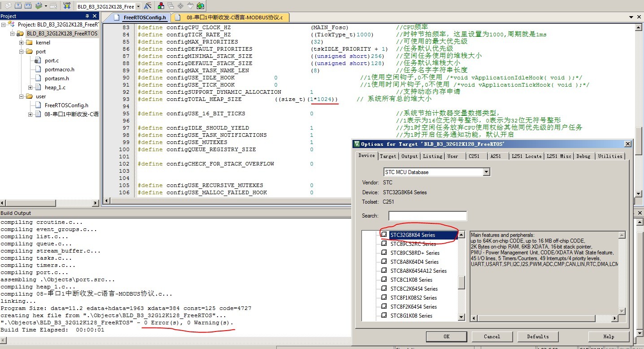Screen dimensions: 644x349
Task: Click the Build target toolbar icon
Action: coord(18,6)
